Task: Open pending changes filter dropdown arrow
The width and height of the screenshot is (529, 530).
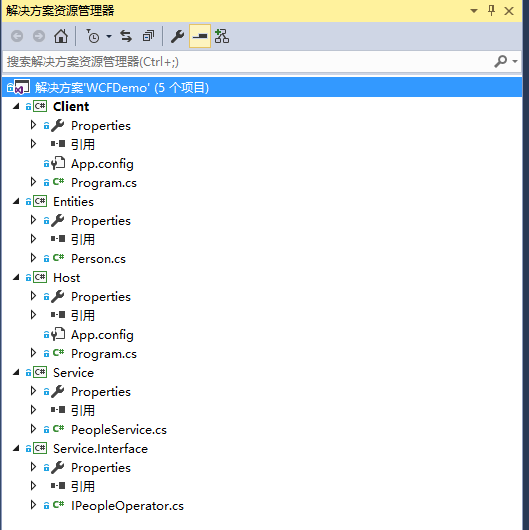Action: pos(109,36)
